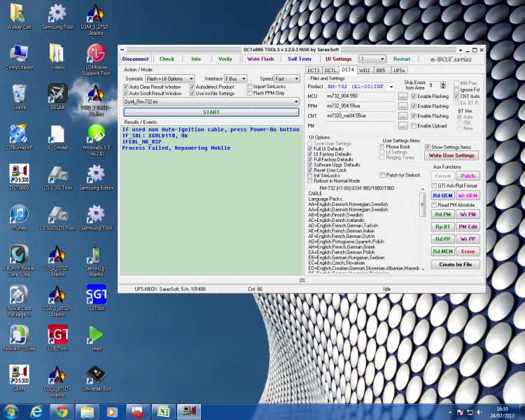
Task: Click the green START button
Action: tap(211, 112)
